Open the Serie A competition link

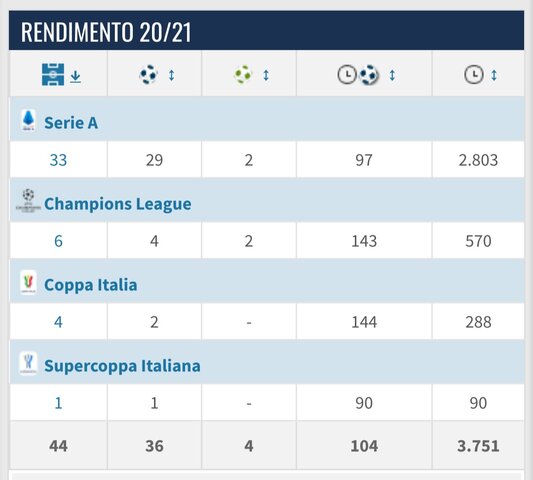click(x=71, y=123)
